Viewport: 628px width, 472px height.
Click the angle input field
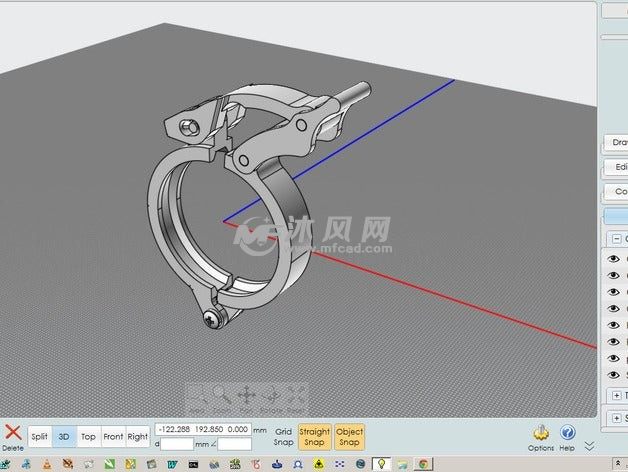[x=234, y=444]
